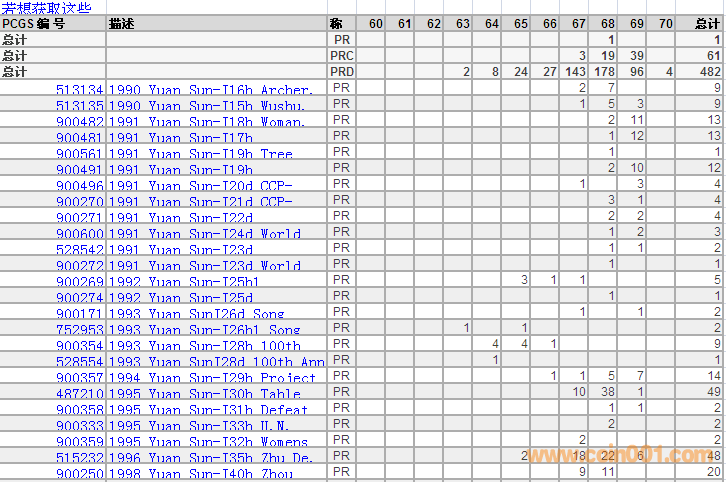
Task: Open 1991 Yuan Sun-I17h entry
Action: click(180, 138)
